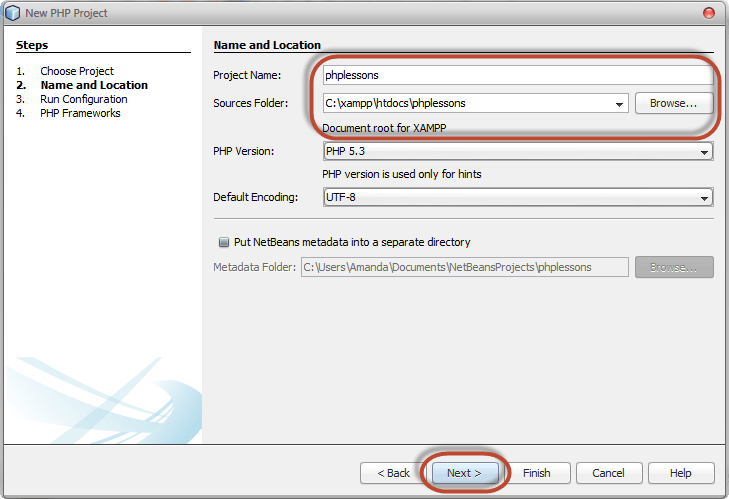Click the Sources Folder path text box
Viewport: 729px width, 499px height.
[465, 103]
